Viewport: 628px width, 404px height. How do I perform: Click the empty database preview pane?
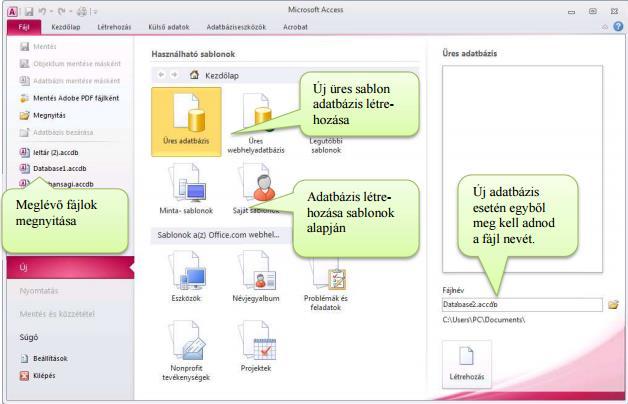click(x=522, y=169)
